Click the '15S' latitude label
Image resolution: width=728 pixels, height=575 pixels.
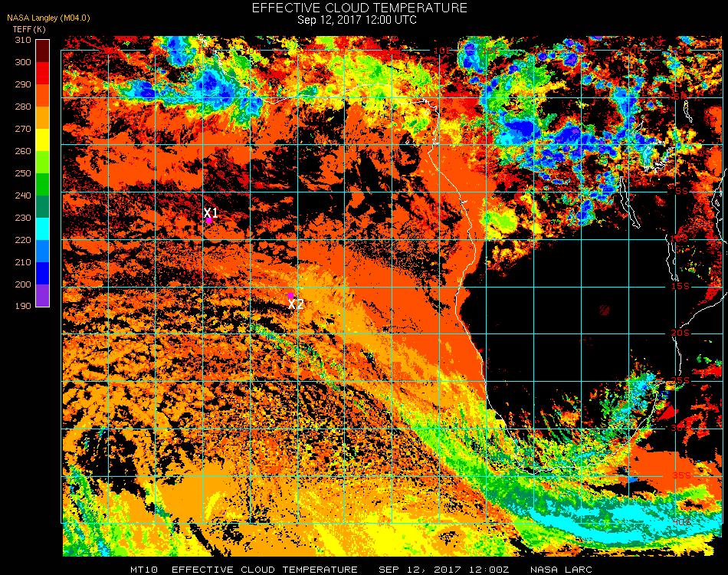point(680,286)
